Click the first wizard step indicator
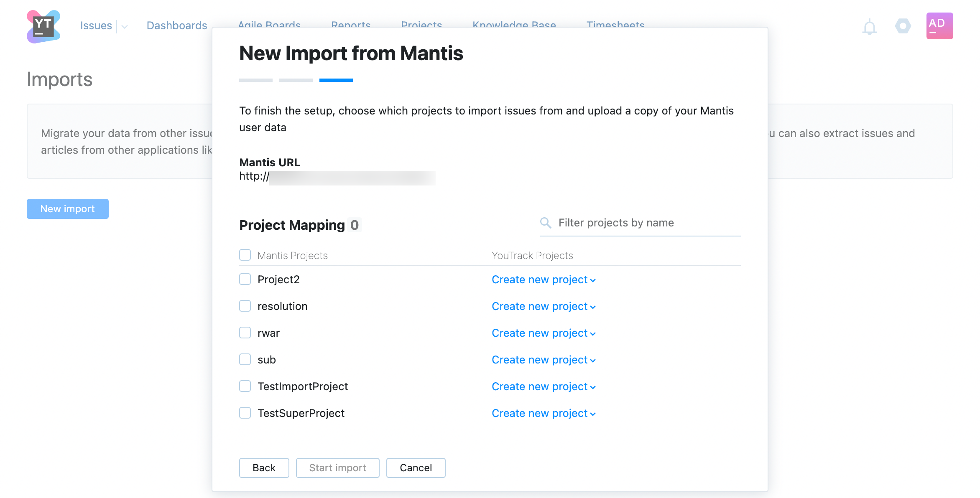 pyautogui.click(x=256, y=80)
